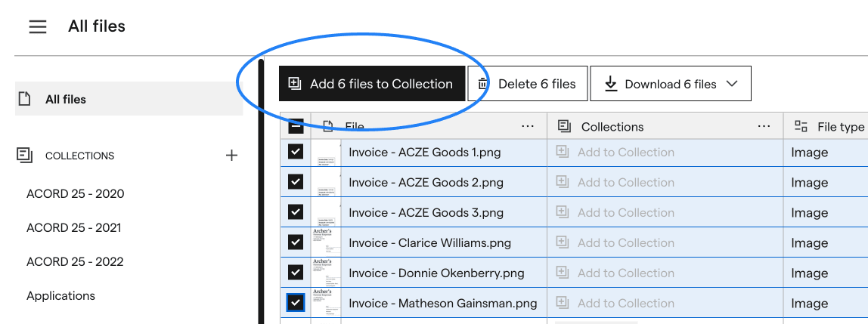The width and height of the screenshot is (868, 324).
Task: Click the download arrow icon
Action: click(x=611, y=84)
